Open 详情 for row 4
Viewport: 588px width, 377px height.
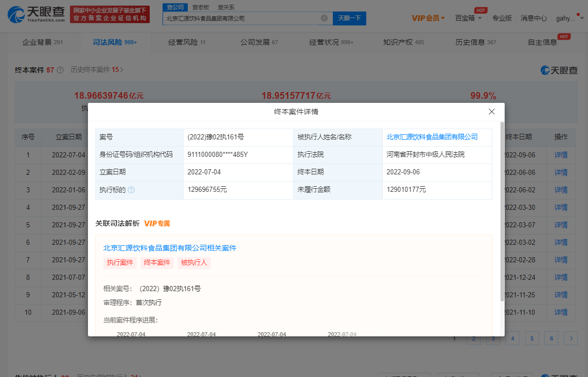click(561, 208)
